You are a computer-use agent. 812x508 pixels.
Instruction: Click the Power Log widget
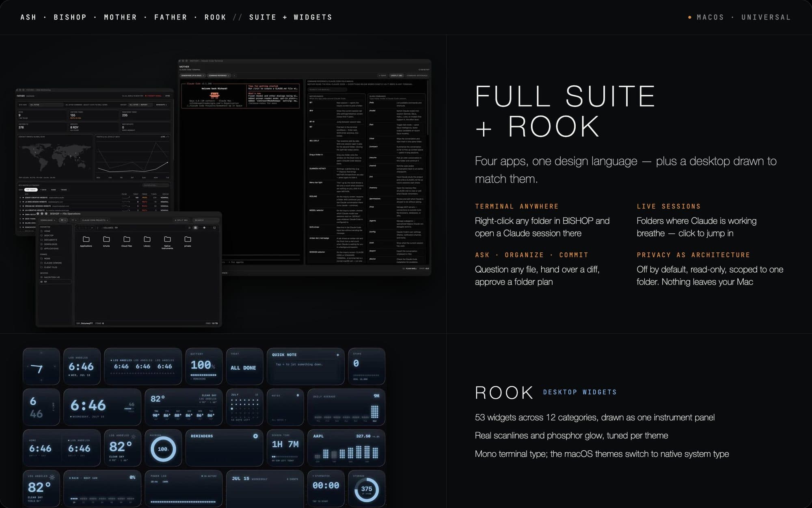click(184, 488)
